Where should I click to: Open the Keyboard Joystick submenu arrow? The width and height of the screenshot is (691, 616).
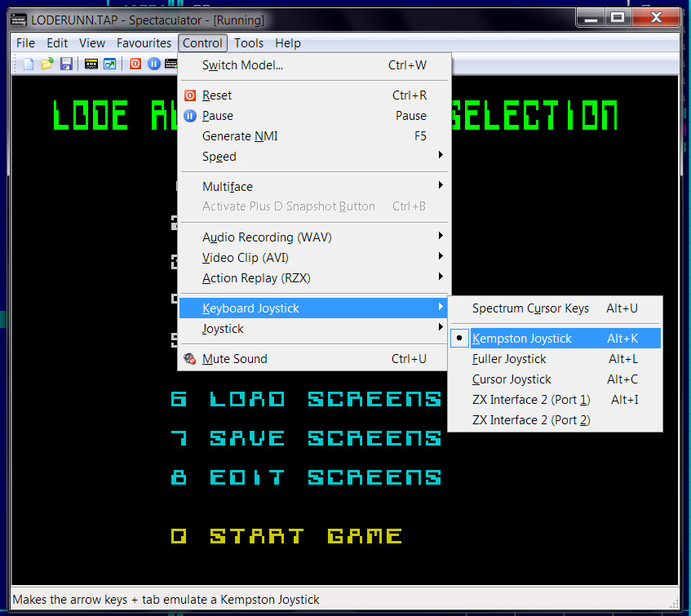pyautogui.click(x=441, y=307)
